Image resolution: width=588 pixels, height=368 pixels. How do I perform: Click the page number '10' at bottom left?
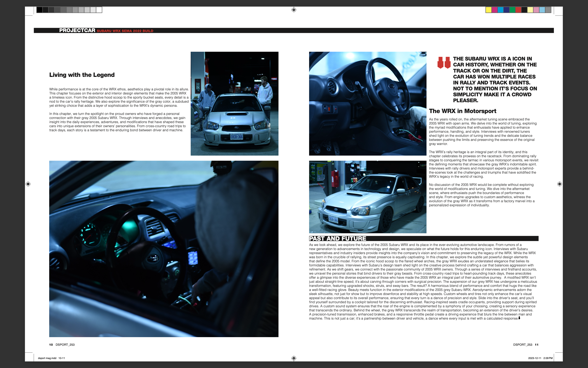pos(51,345)
